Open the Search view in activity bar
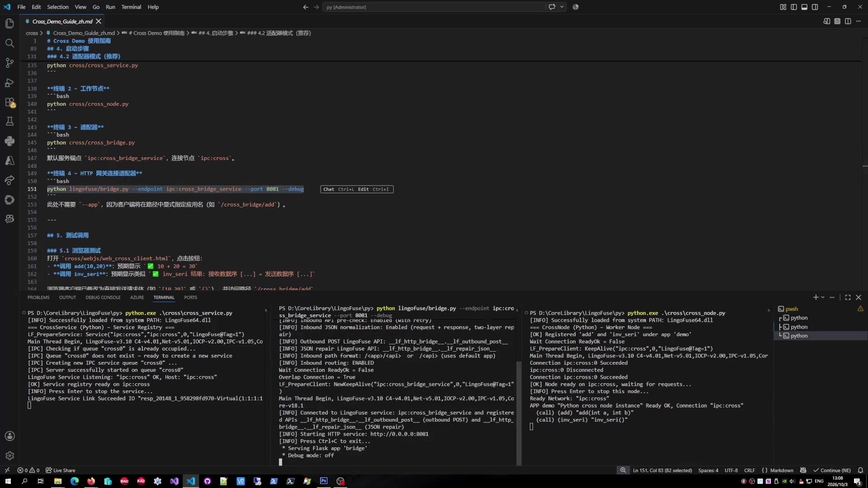This screenshot has height=488, width=868. [x=9, y=43]
